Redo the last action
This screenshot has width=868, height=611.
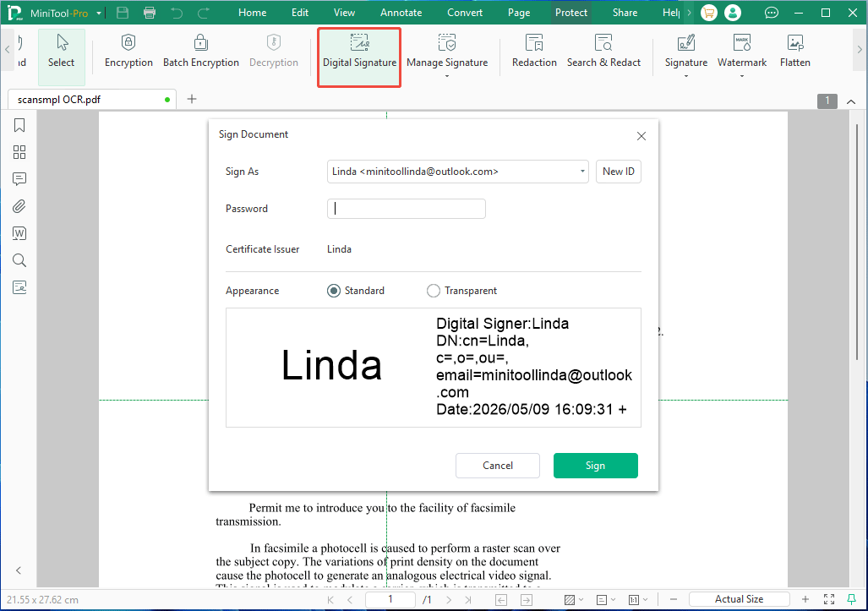[x=203, y=13]
